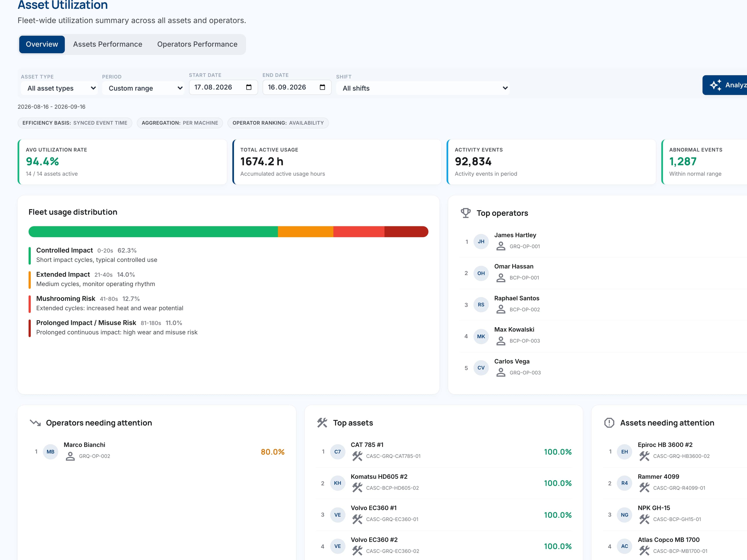Click the tools icon next to CASC-GRQ-R4099-01

644,488
